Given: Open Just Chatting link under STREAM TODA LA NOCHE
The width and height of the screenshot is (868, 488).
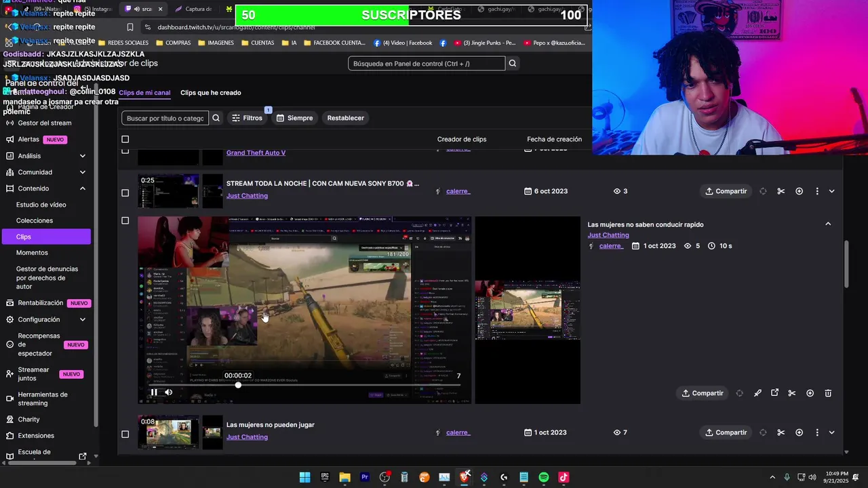Looking at the screenshot, I should pos(247,196).
